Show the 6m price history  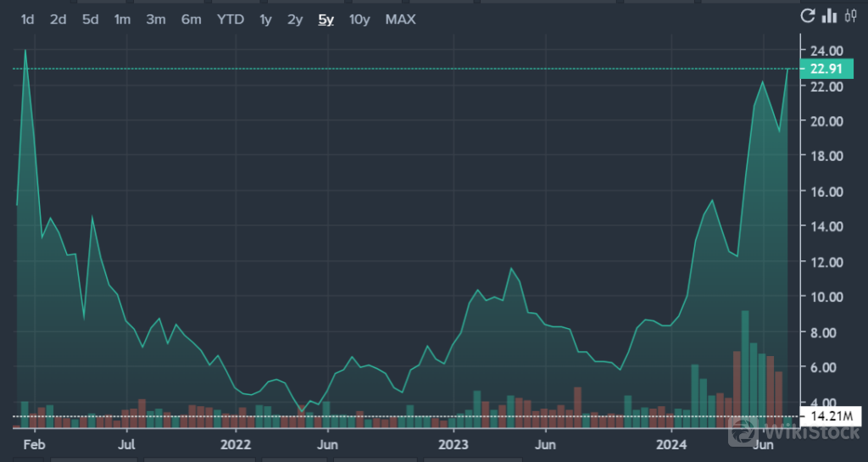[191, 19]
